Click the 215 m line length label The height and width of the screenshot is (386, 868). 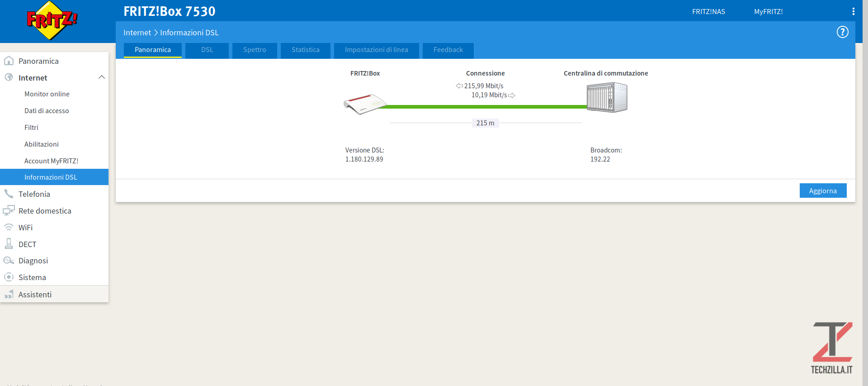coord(485,123)
